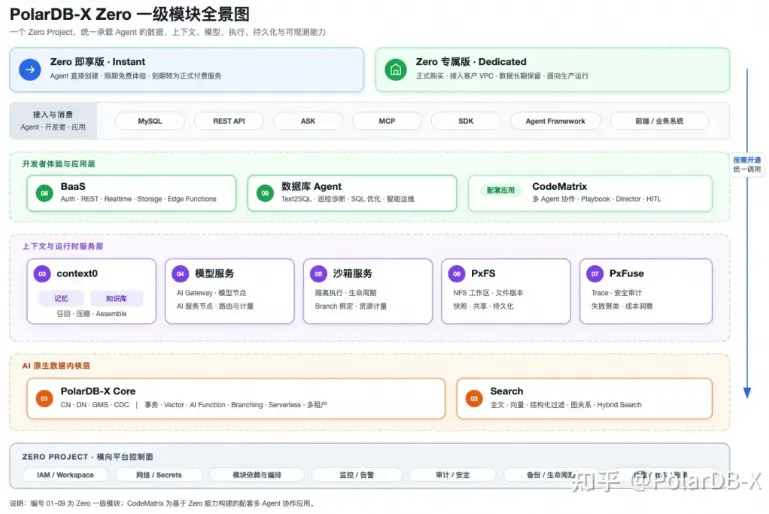
Task: Select the 监控 / 告警 pill
Action: click(357, 475)
